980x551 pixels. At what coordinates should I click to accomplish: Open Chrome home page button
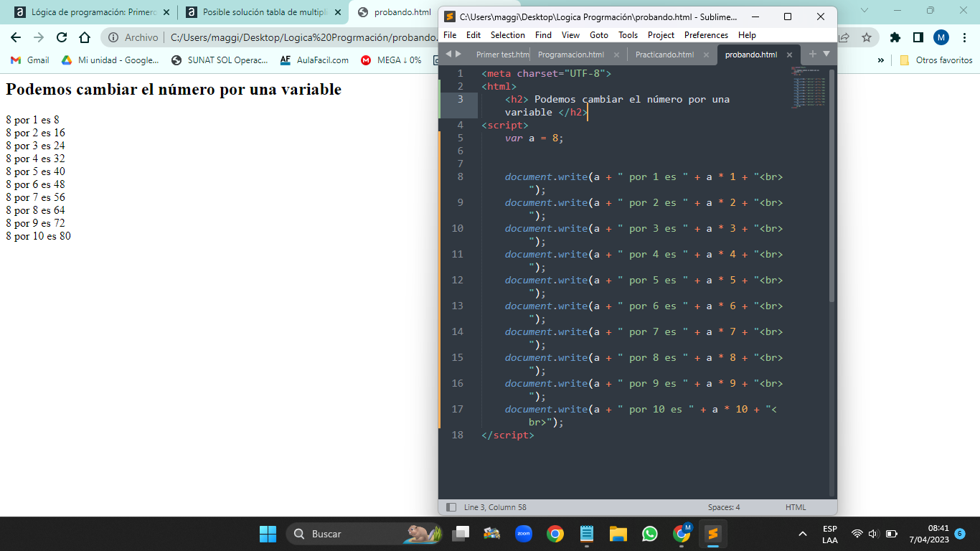(x=85, y=37)
